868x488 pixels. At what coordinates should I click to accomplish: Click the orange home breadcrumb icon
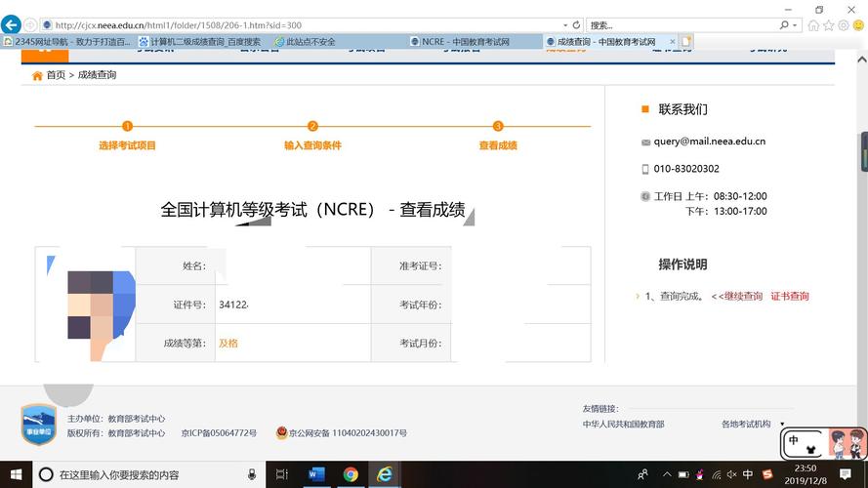pos(37,75)
